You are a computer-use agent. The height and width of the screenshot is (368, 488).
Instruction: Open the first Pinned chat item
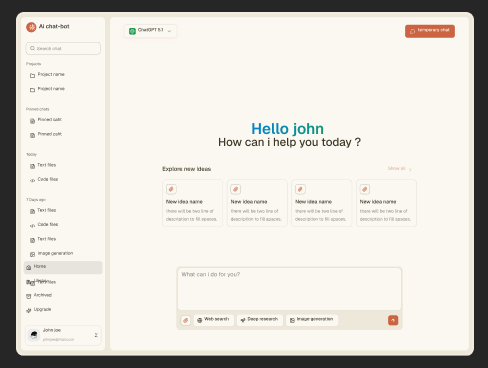point(46,120)
